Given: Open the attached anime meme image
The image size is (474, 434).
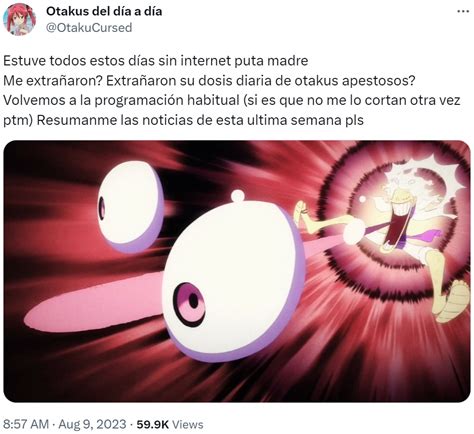Looking at the screenshot, I should (237, 271).
